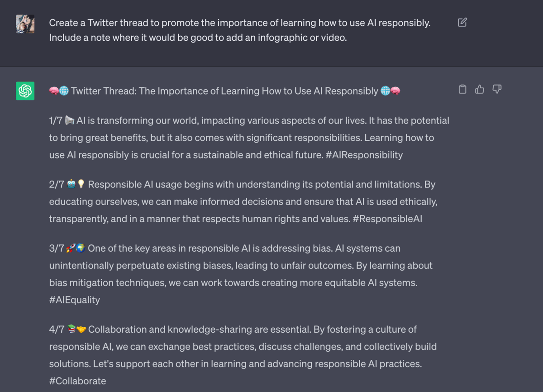Click the robot emoji in tweet 2/7
The height and width of the screenshot is (392, 543).
tap(71, 184)
